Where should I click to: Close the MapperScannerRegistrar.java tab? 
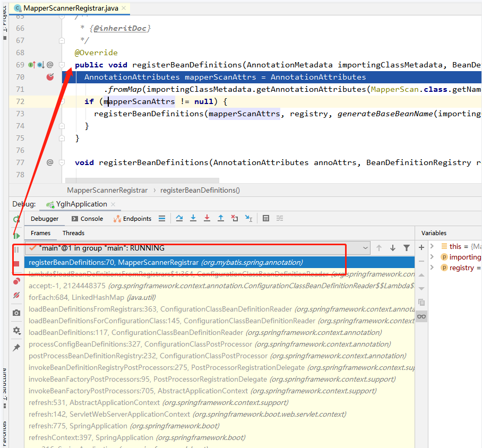(124, 8)
